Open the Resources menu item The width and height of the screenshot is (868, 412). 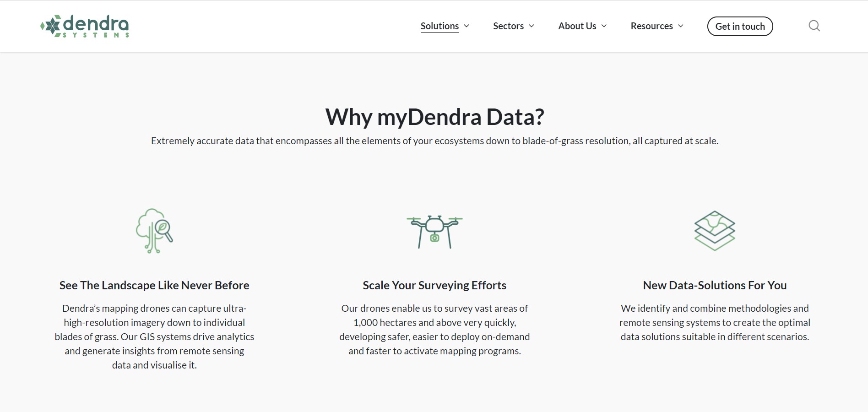tap(651, 26)
